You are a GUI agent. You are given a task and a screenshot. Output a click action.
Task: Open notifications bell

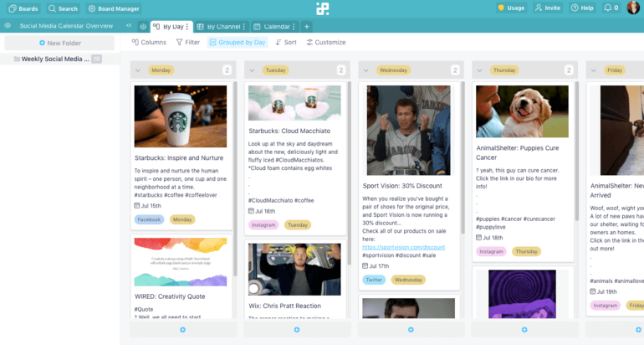pos(611,8)
